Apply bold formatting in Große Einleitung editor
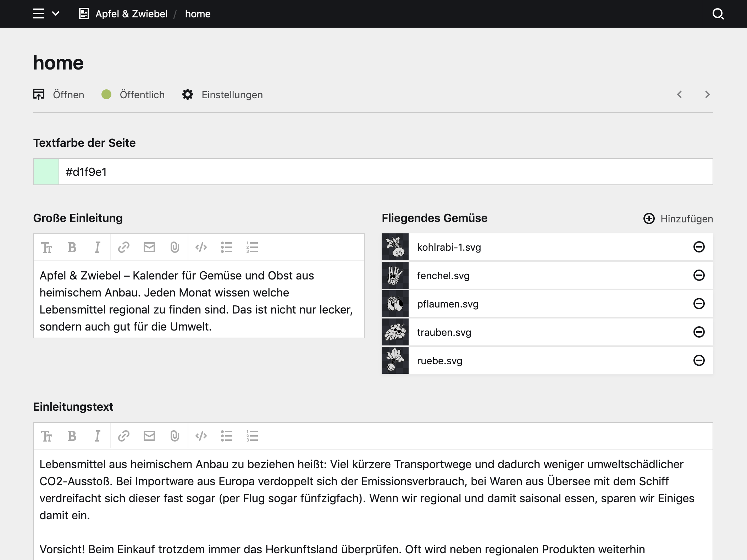Image resolution: width=747 pixels, height=560 pixels. coord(72,247)
